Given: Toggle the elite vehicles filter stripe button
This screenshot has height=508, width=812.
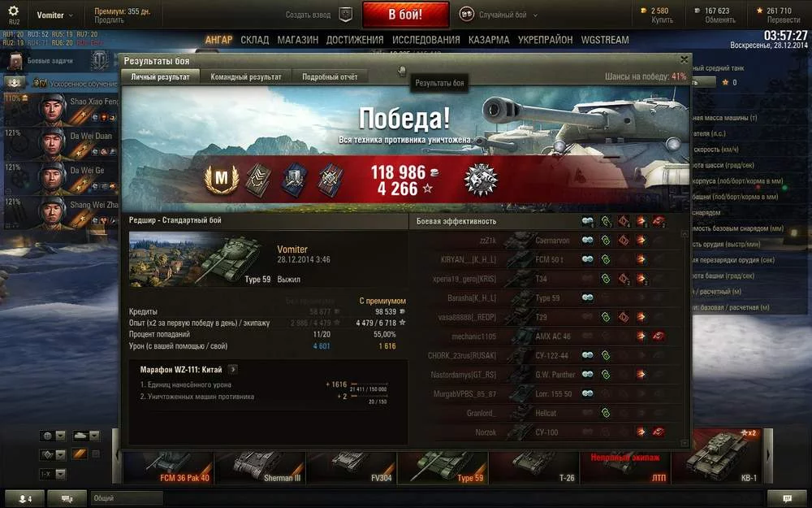Looking at the screenshot, I should point(80,454).
